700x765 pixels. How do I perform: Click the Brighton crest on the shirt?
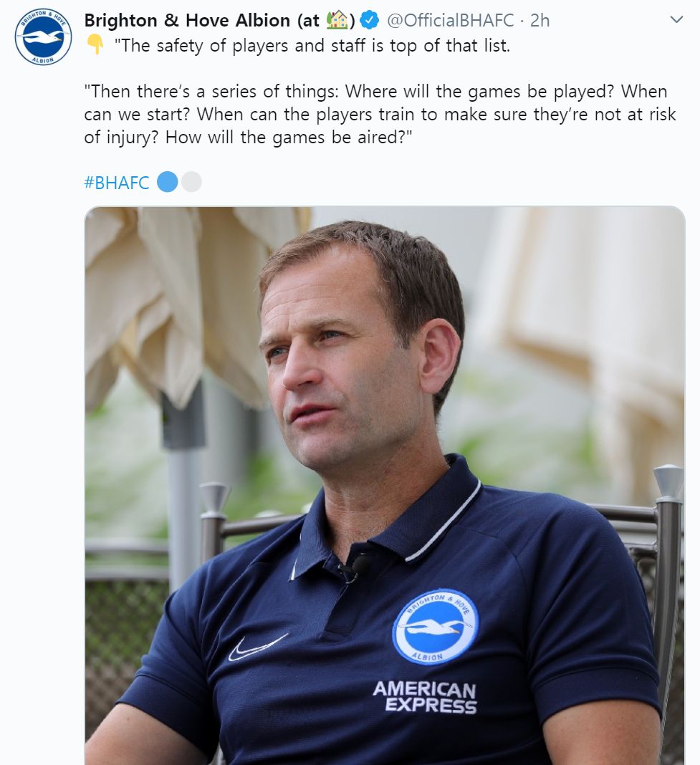[x=435, y=627]
